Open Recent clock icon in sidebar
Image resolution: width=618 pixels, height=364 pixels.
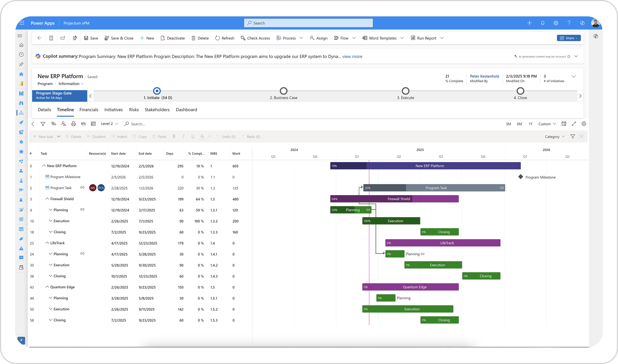click(21, 54)
